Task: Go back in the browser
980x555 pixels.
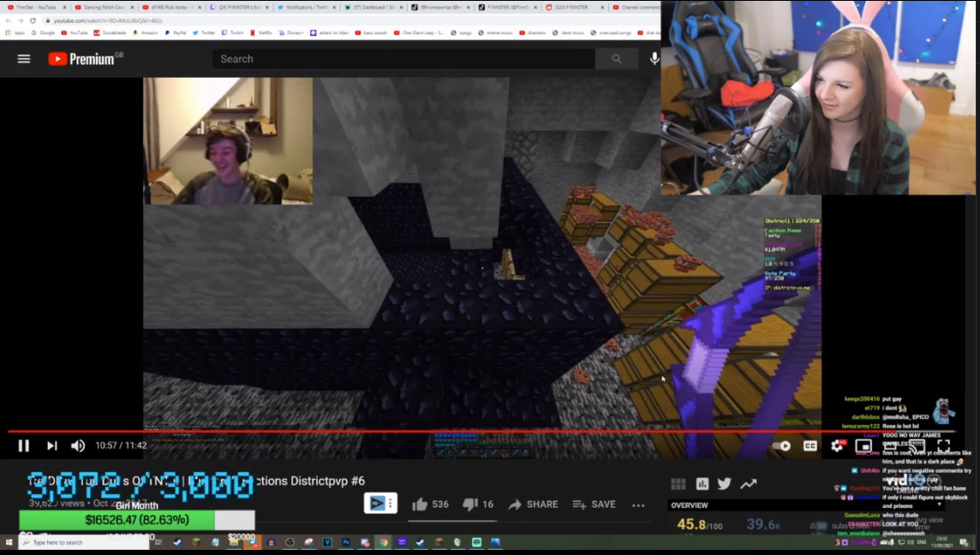Action: click(x=8, y=21)
